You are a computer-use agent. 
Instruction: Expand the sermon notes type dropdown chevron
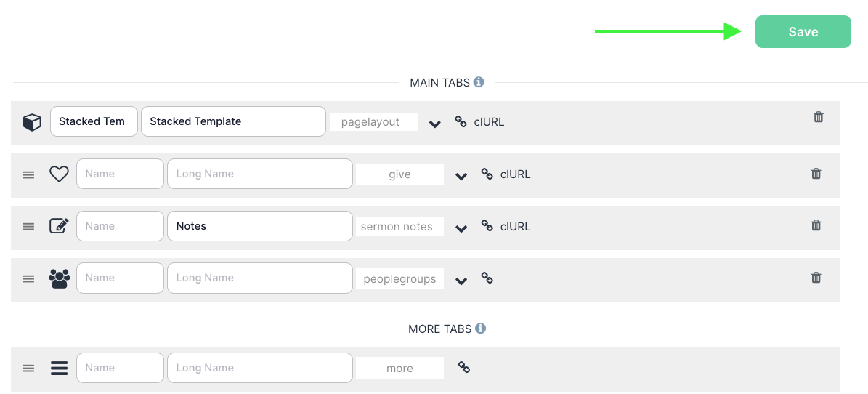coord(461,228)
